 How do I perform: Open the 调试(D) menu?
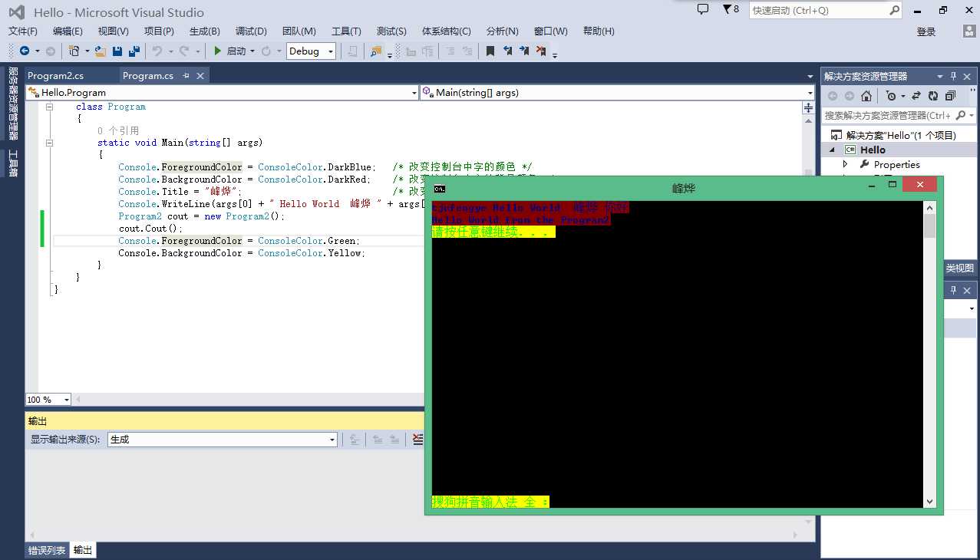point(251,31)
